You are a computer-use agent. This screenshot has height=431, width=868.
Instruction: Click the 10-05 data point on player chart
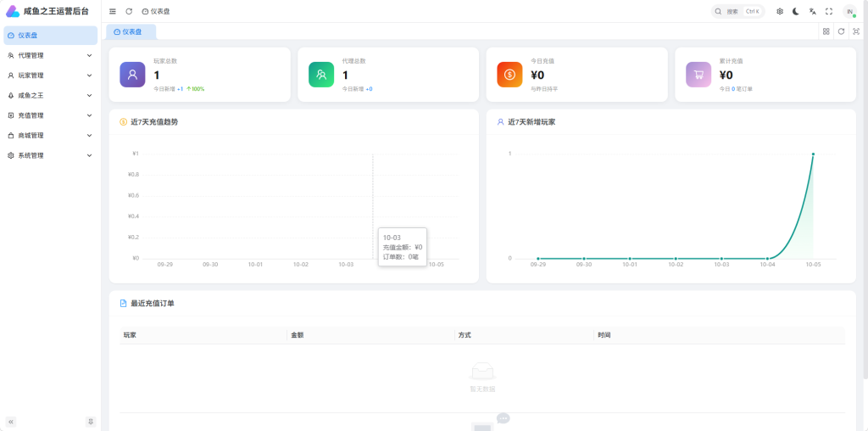pos(813,154)
